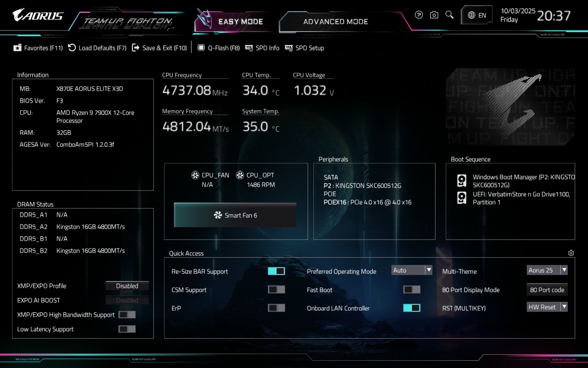Open Favorites (F11) star icon
The image size is (588, 368).
[17, 48]
